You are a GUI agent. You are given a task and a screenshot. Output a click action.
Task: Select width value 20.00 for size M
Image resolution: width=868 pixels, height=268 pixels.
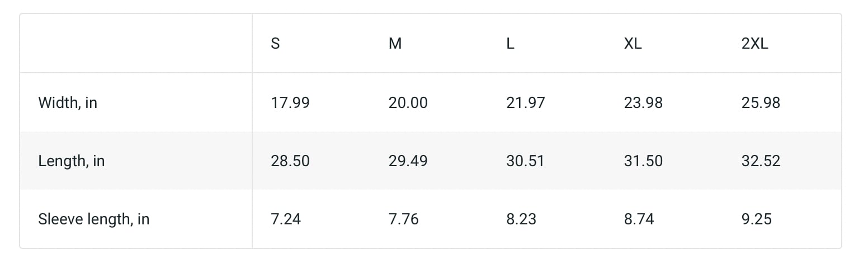point(408,103)
